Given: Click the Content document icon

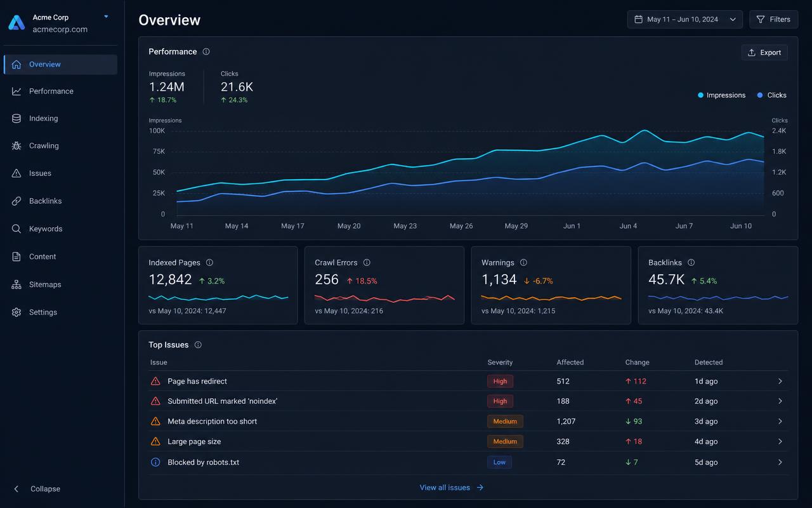Looking at the screenshot, I should pyautogui.click(x=16, y=257).
